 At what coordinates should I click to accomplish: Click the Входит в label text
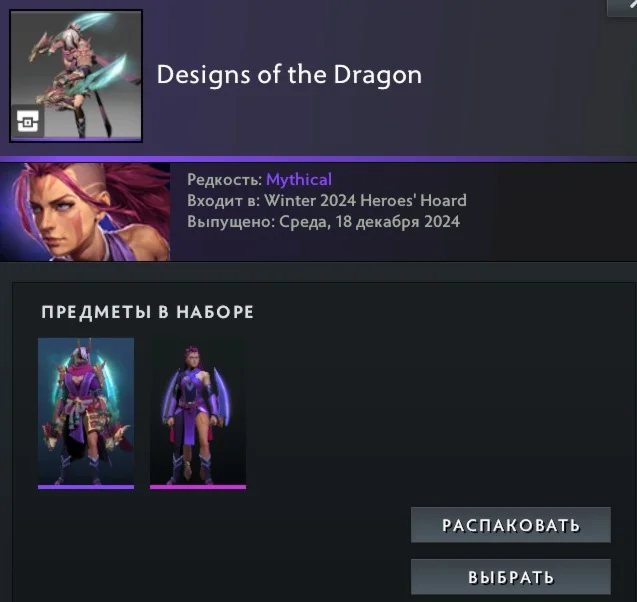click(x=223, y=201)
